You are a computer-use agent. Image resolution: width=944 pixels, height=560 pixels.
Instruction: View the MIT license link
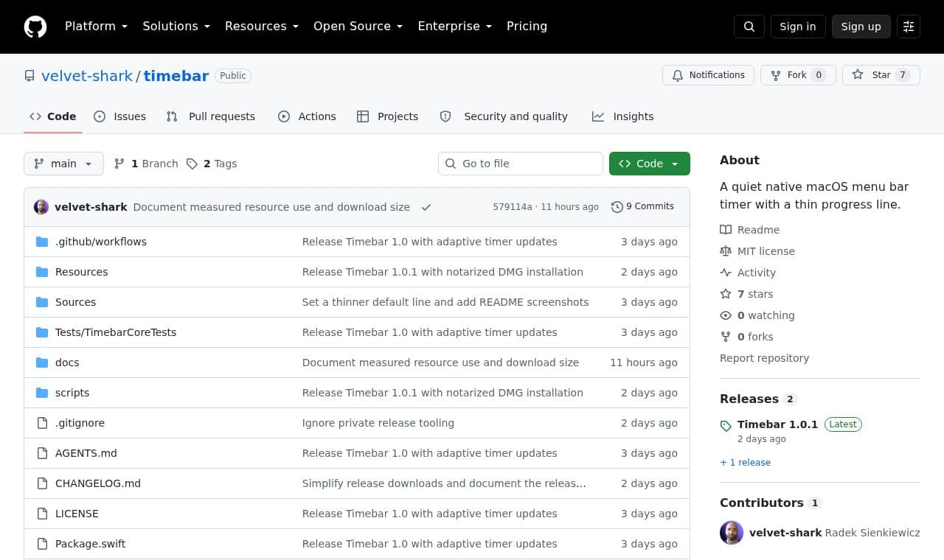(757, 251)
